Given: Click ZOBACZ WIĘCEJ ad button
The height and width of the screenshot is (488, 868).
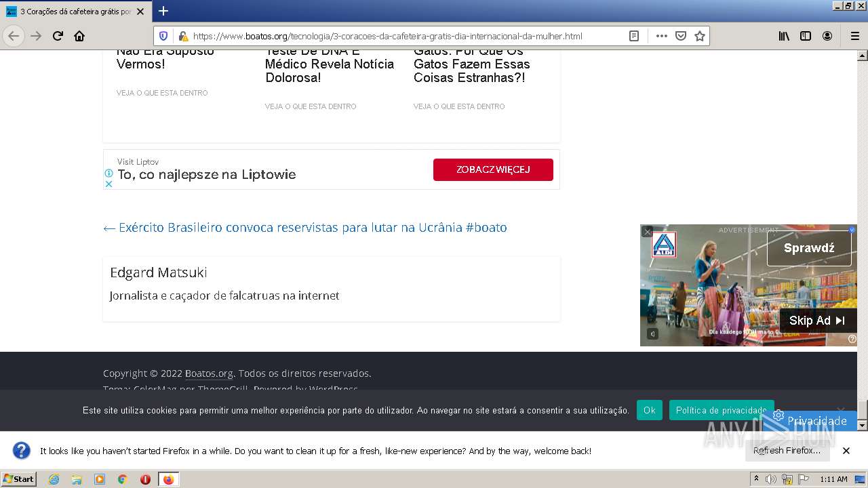Looking at the screenshot, I should click(x=493, y=169).
